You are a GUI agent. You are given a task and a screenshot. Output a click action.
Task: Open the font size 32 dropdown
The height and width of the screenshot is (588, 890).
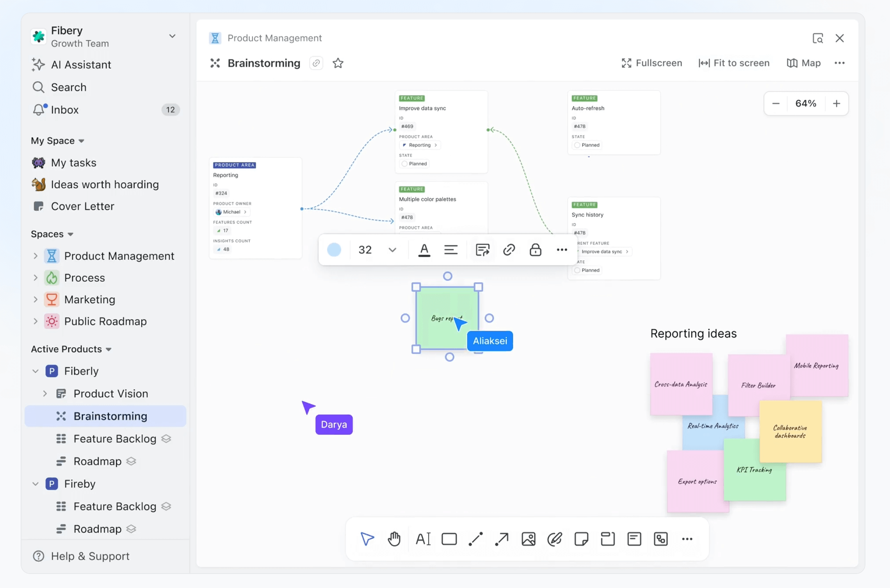click(392, 249)
